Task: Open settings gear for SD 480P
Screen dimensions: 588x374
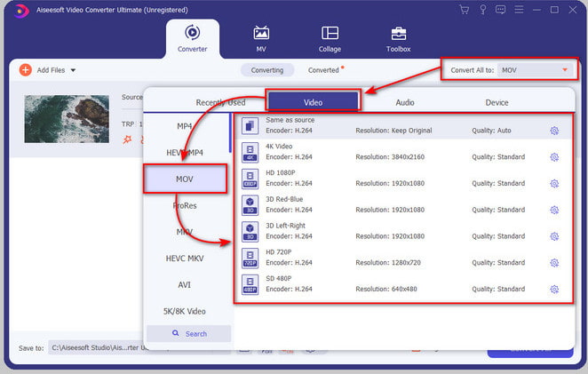Action: pos(554,290)
